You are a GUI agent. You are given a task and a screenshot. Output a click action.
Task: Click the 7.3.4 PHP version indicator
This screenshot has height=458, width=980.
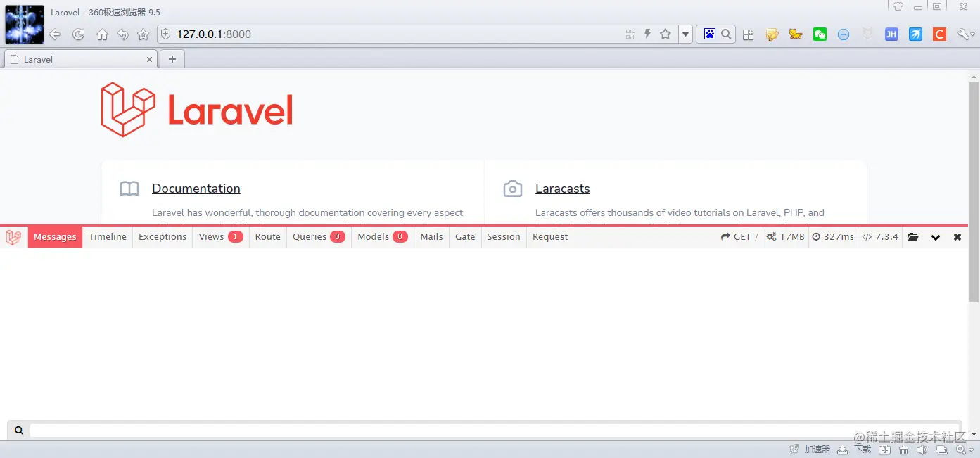[x=880, y=237]
